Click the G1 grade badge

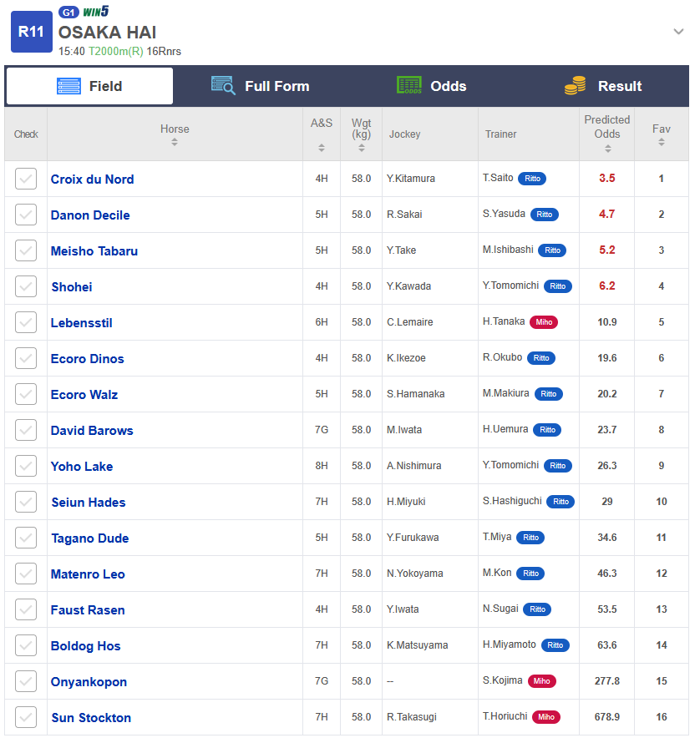(x=68, y=13)
